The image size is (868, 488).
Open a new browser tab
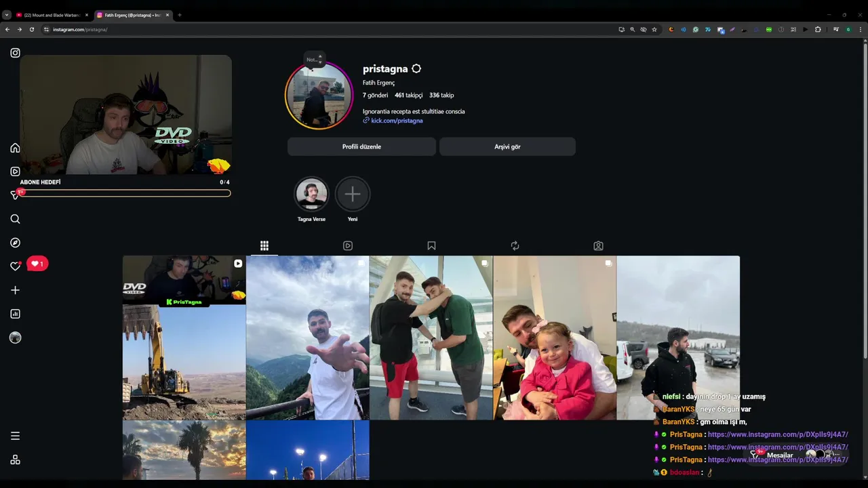(x=180, y=15)
